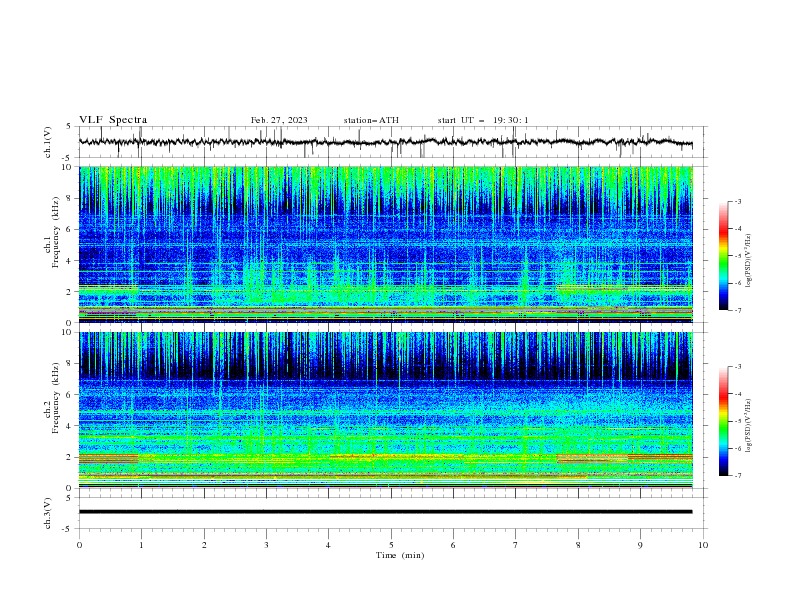This screenshot has height=612, width=792.
Task: Click the '-3' tick on ch.1 colorbar
Action: pos(738,201)
